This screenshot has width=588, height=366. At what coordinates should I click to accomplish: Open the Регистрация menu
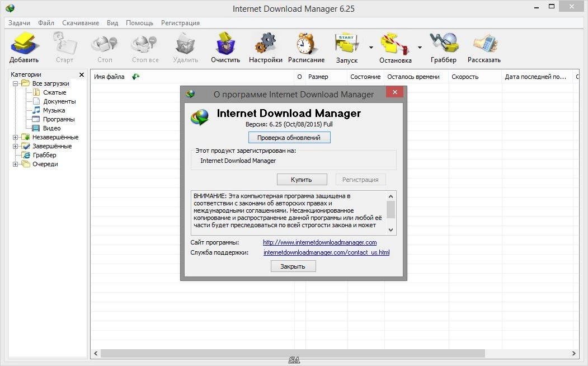(x=180, y=23)
